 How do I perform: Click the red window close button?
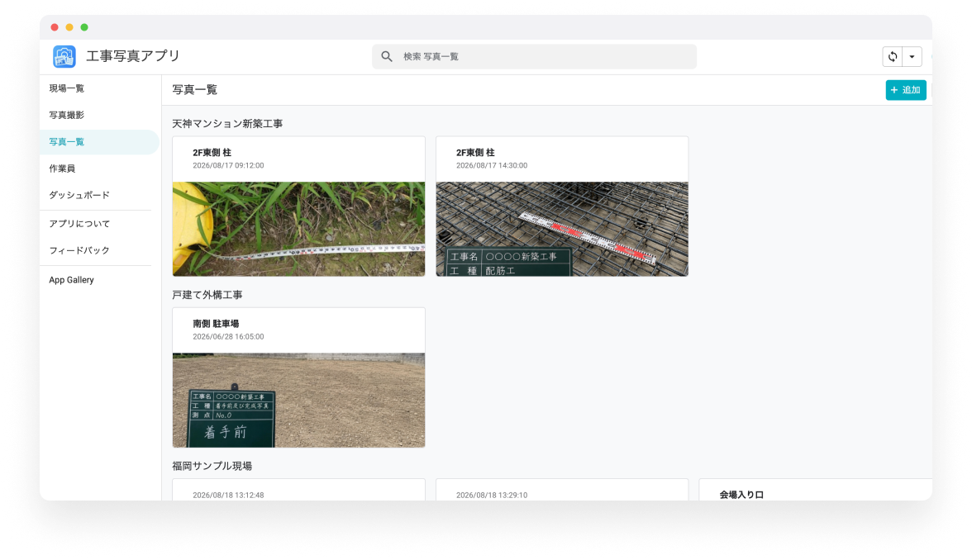[x=55, y=27]
